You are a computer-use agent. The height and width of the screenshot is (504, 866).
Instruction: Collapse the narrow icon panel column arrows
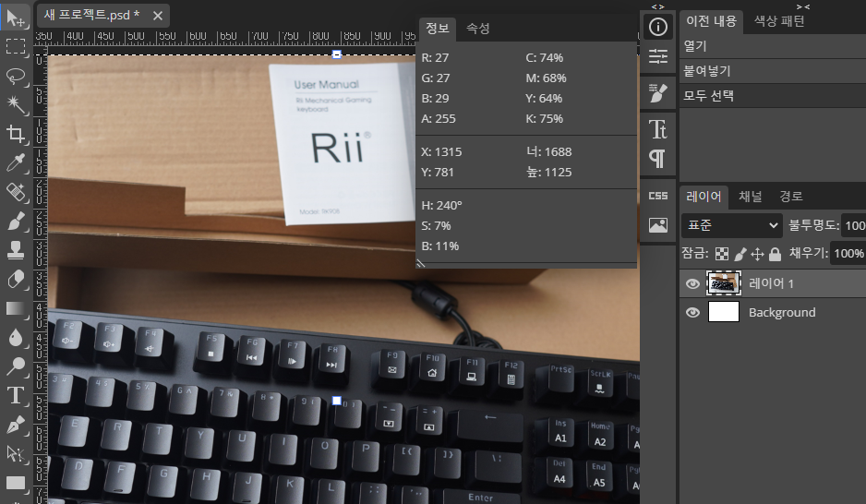(657, 6)
